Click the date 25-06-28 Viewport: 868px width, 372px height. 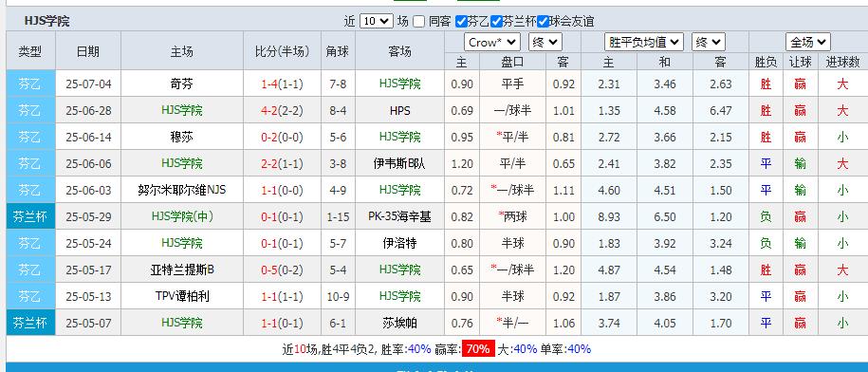coord(88,111)
